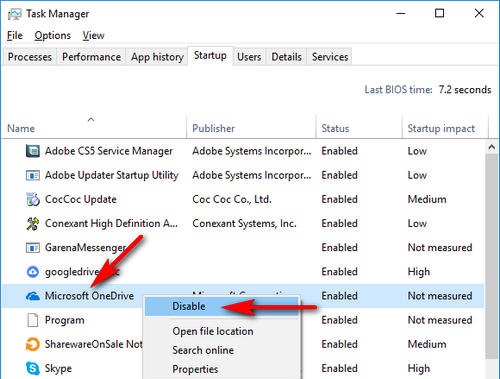
Task: Click the Enabled status of Skype
Action: (339, 368)
